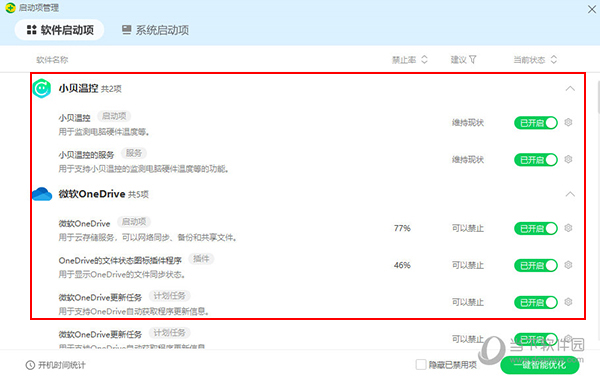Select the 小贝温控 共2项 group title
The image size is (600, 379).
(x=90, y=88)
